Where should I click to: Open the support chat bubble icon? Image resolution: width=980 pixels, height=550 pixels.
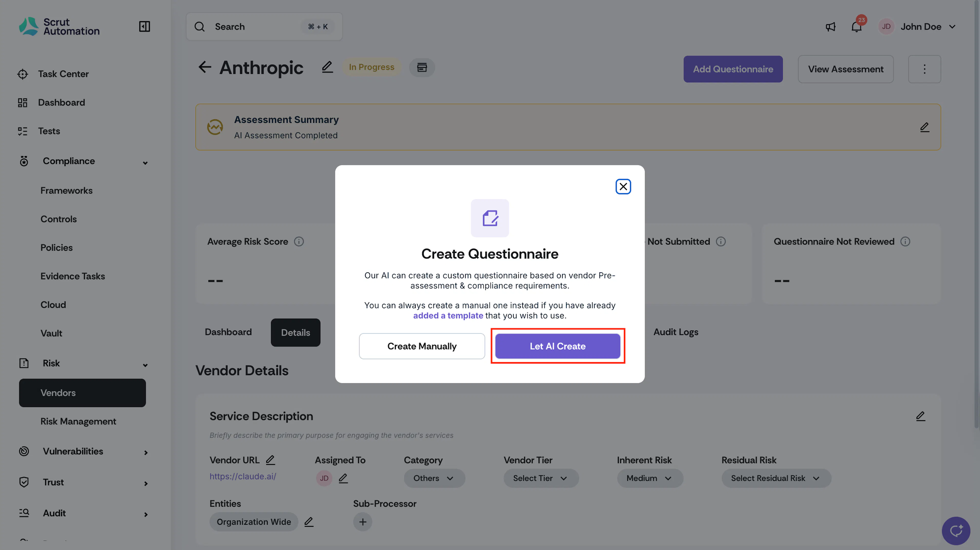pyautogui.click(x=956, y=531)
